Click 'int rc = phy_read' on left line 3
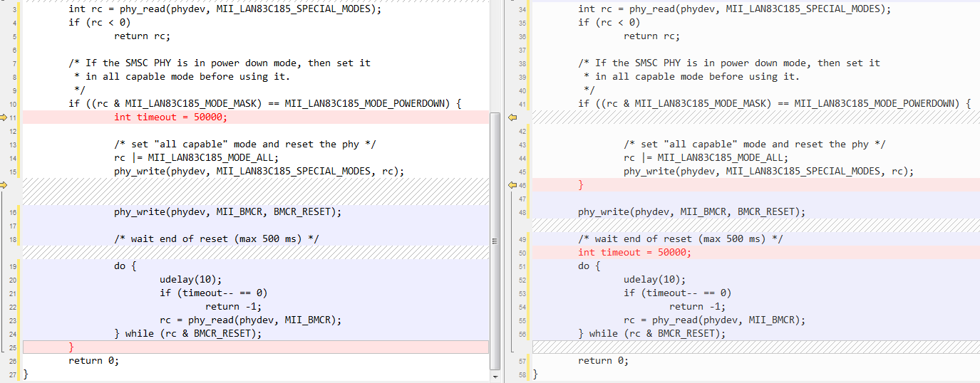The height and width of the screenshot is (383, 980). [x=117, y=9]
